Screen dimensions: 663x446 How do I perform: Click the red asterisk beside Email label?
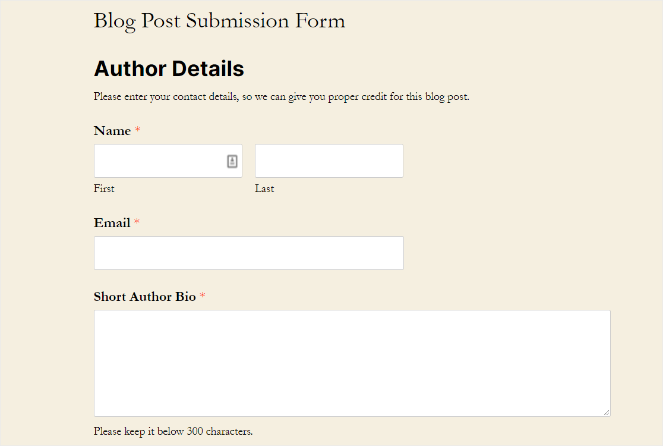coord(137,223)
